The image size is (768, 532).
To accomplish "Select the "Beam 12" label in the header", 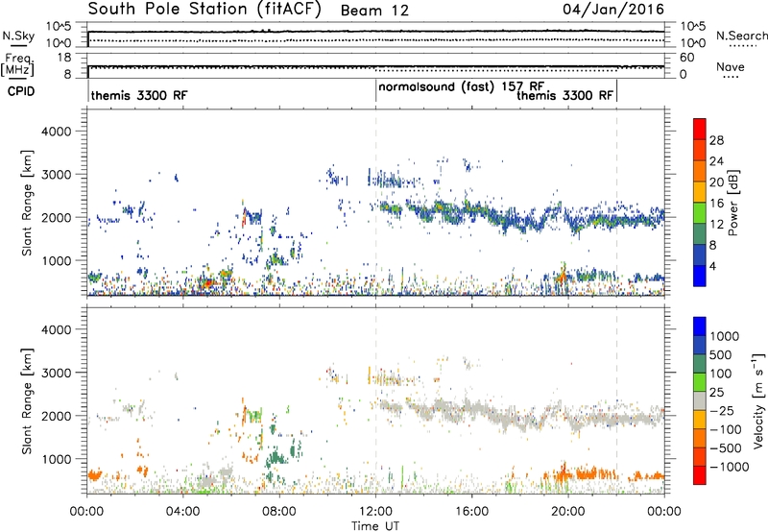I will tap(374, 11).
